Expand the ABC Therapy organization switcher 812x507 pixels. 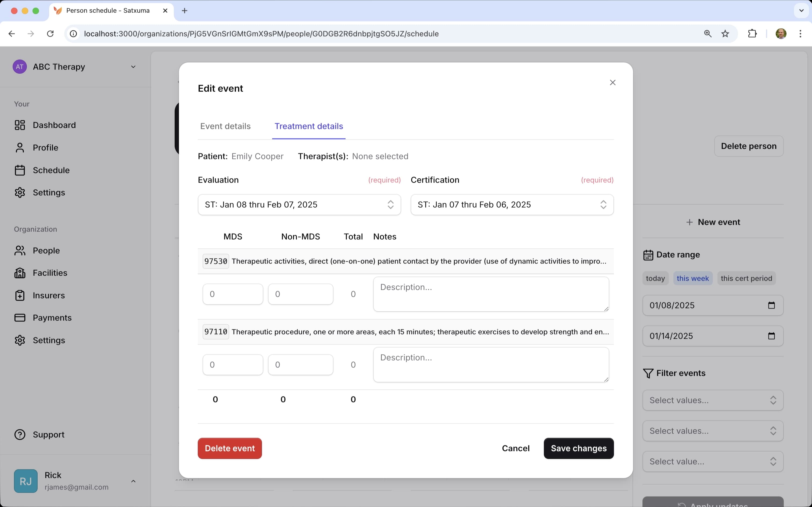pos(133,67)
